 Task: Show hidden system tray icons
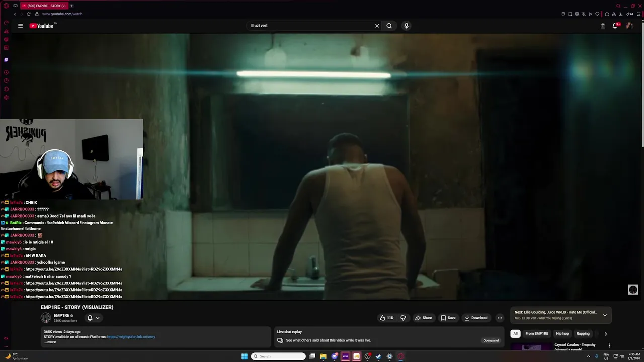pyautogui.click(x=588, y=356)
